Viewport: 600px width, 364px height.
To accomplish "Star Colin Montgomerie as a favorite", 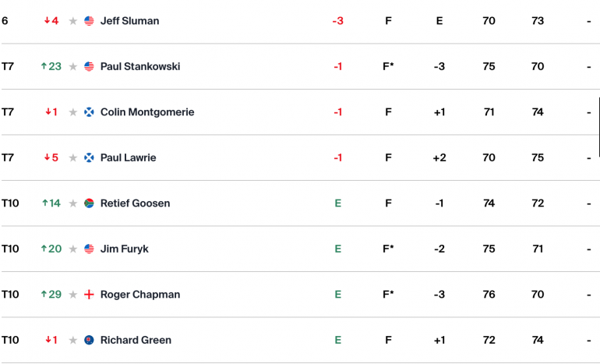I will click(72, 111).
